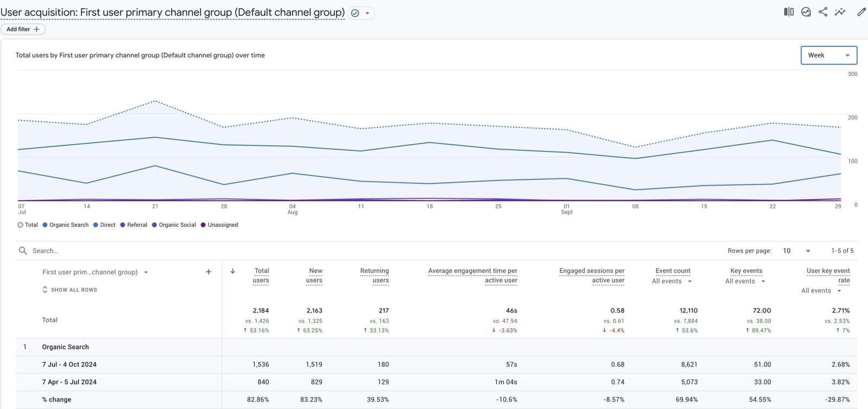Screen dimensions: 868x409
Task: Click the Unassigned legend color dot
Action: pos(203,225)
